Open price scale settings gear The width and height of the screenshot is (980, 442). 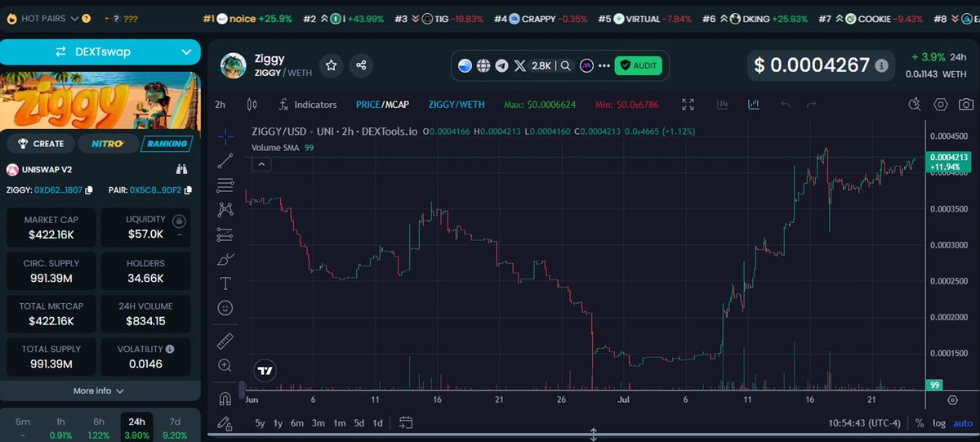pos(952,400)
